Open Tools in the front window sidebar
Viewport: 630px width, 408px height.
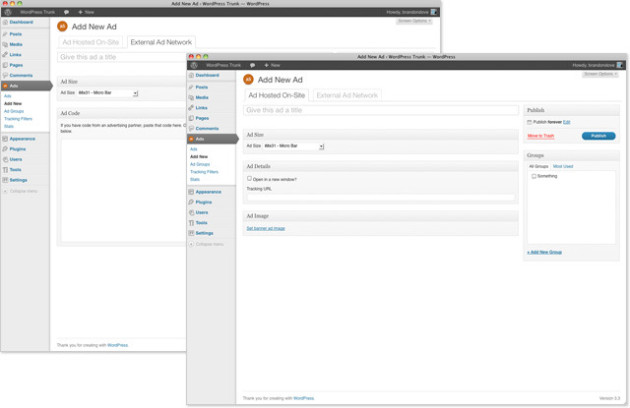coord(201,223)
